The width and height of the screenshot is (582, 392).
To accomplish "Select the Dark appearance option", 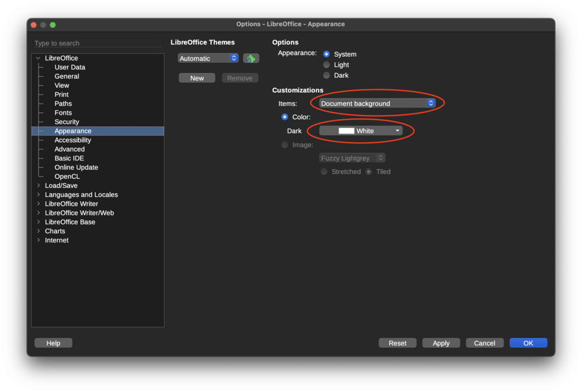I will coord(326,75).
